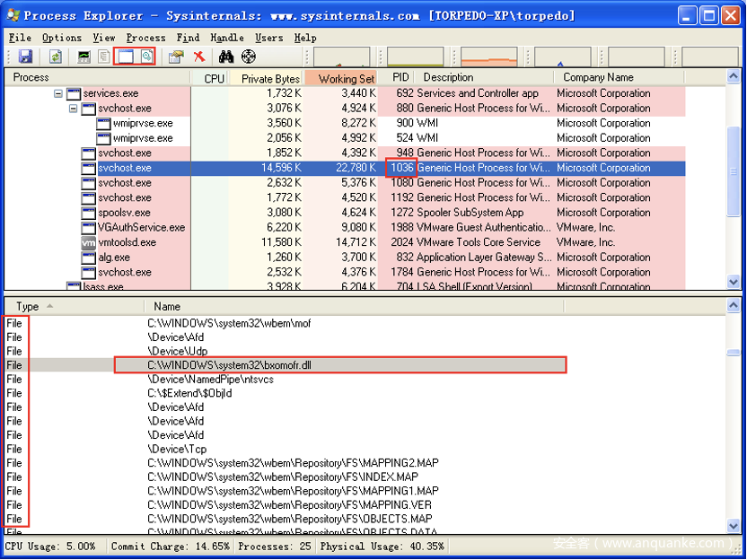Select wmiprvse.exe with PID 900
This screenshot has width=747, height=560.
click(345, 123)
